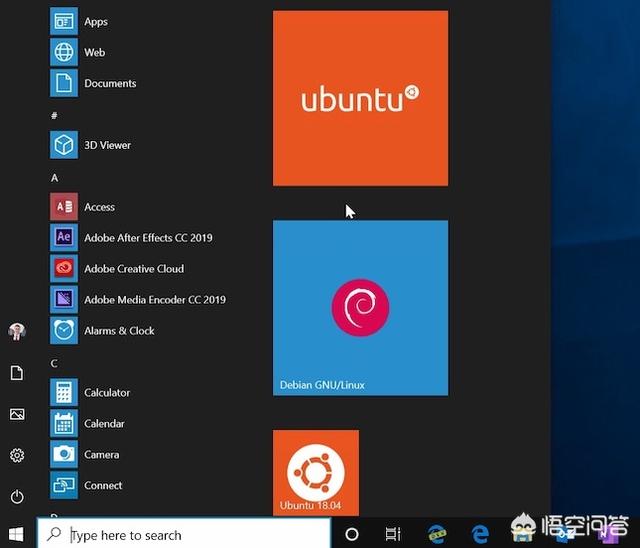Open the Calculator app

[x=107, y=393]
